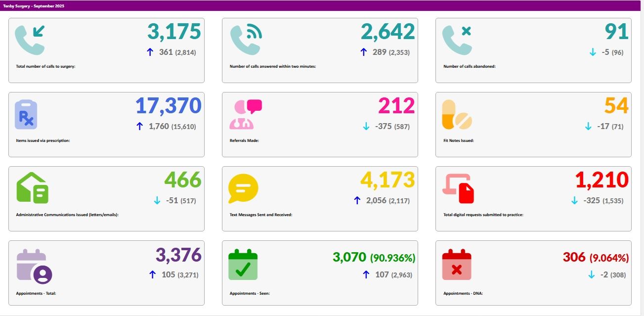The image size is (644, 316).
Task: Click the purple appointments calendar person icon
Action: click(x=34, y=267)
